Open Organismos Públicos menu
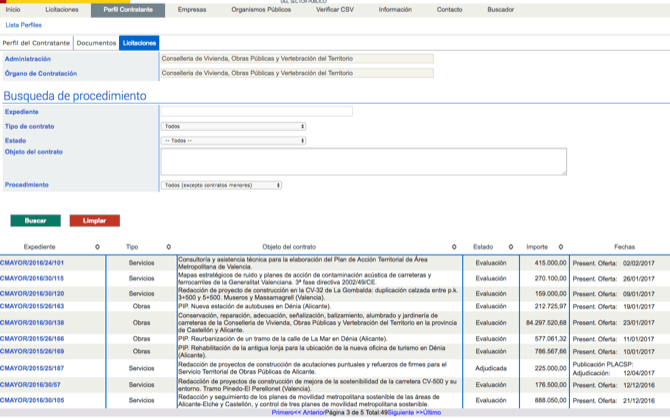This screenshot has height=419, width=670. tap(261, 9)
